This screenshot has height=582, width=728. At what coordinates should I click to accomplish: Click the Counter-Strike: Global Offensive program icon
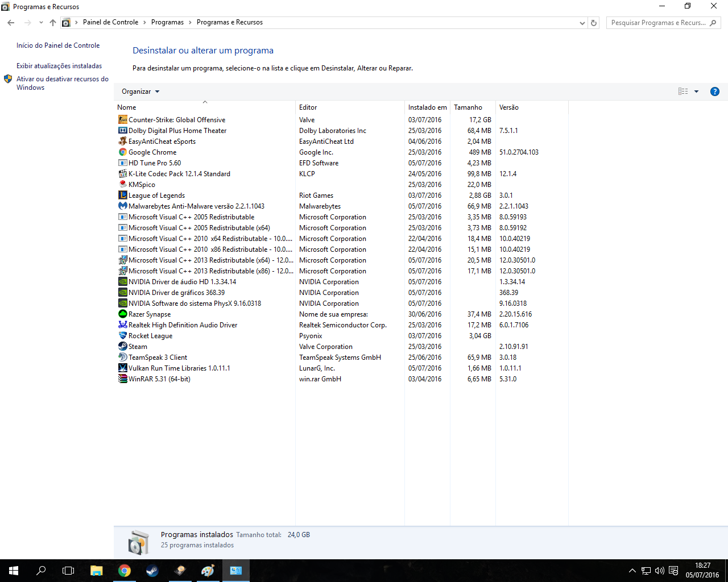[122, 120]
